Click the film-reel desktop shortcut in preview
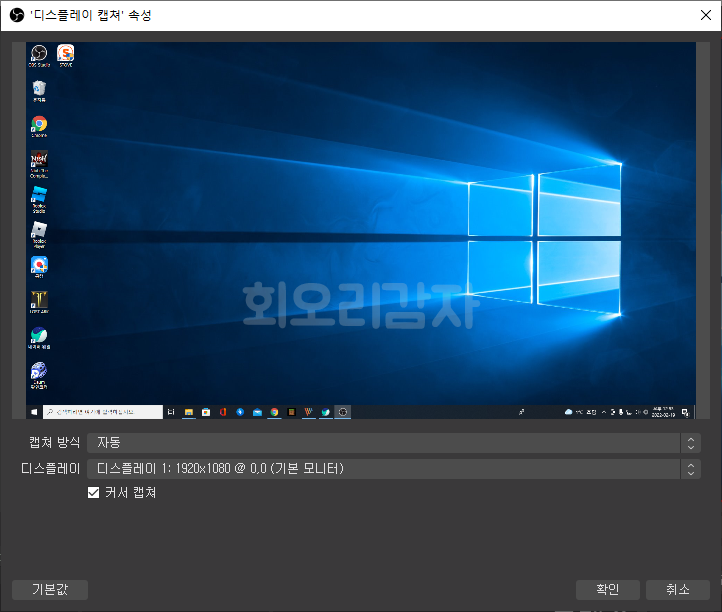The image size is (722, 612). point(39,375)
